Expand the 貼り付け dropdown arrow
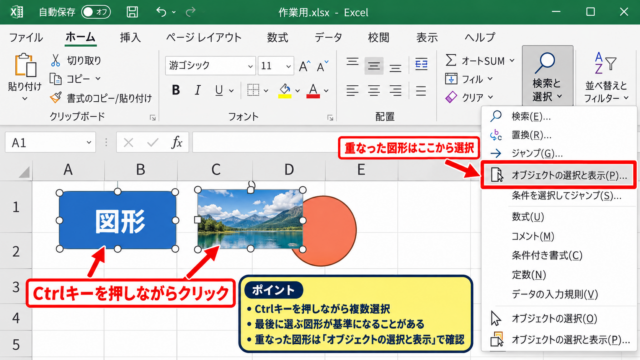Image resolution: width=640 pixels, height=360 pixels. tap(24, 99)
